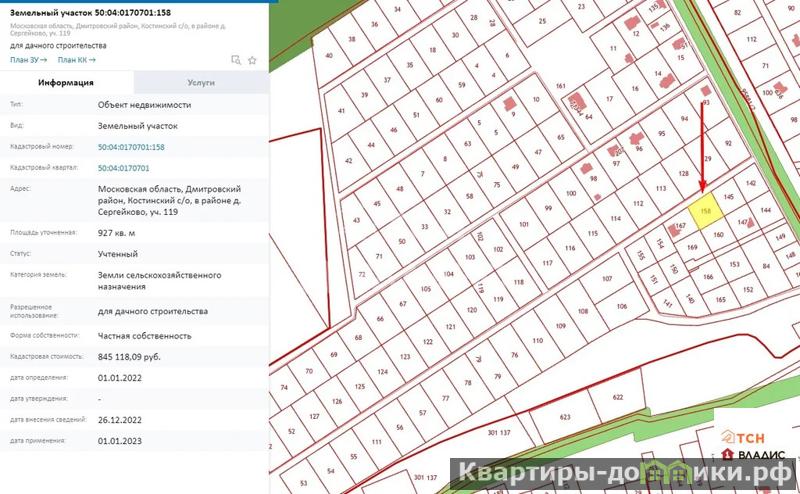Click the search-on-map icon in the header
Screen dimensions: 800x494
tap(235, 60)
